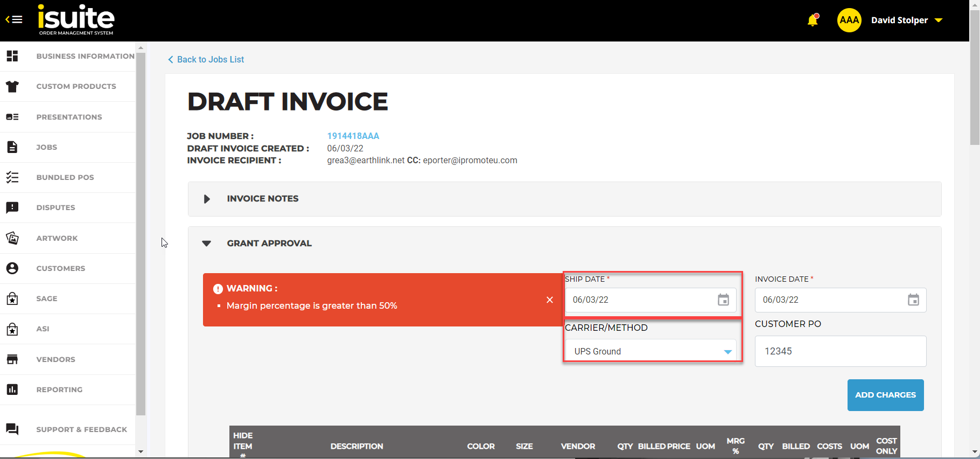This screenshot has width=980, height=459.
Task: Click the Support & Feedback chat icon
Action: click(12, 429)
